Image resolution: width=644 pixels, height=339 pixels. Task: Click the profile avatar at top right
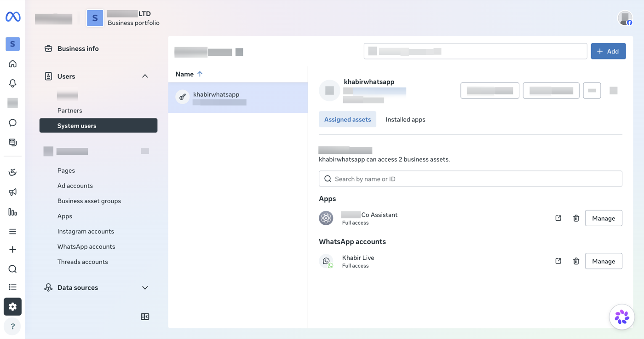625,18
